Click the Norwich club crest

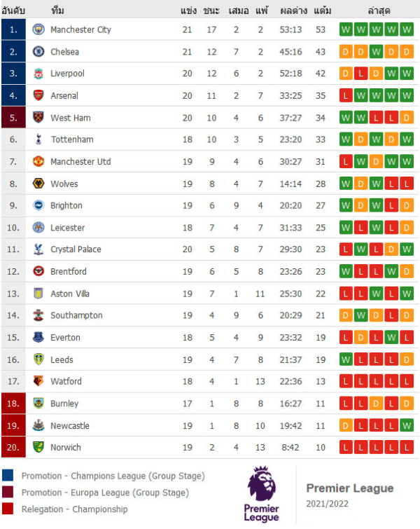click(x=38, y=447)
